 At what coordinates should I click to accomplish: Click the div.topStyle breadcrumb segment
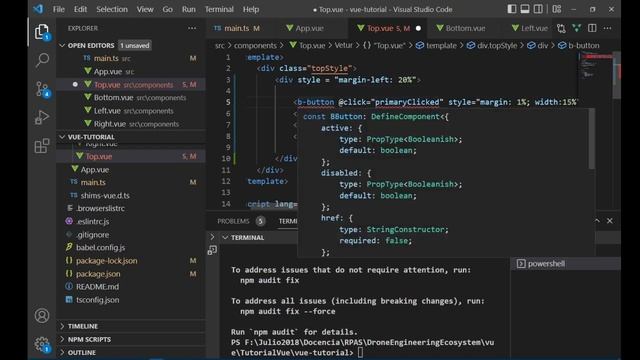coord(492,45)
